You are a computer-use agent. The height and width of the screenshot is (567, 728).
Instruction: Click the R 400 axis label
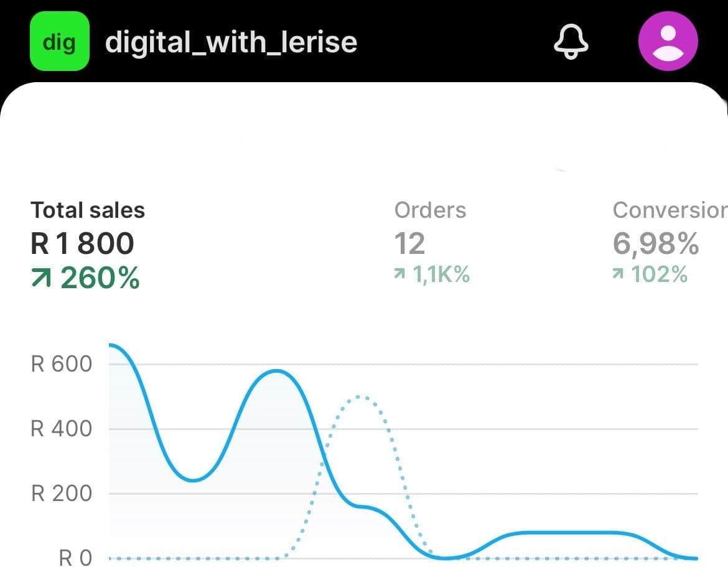[x=62, y=429]
